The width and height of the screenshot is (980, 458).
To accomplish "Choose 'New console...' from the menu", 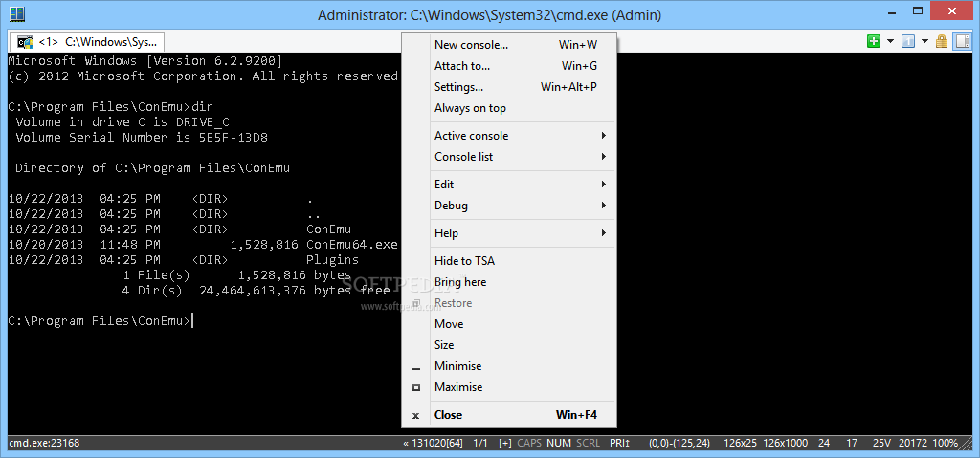I will [x=509, y=44].
